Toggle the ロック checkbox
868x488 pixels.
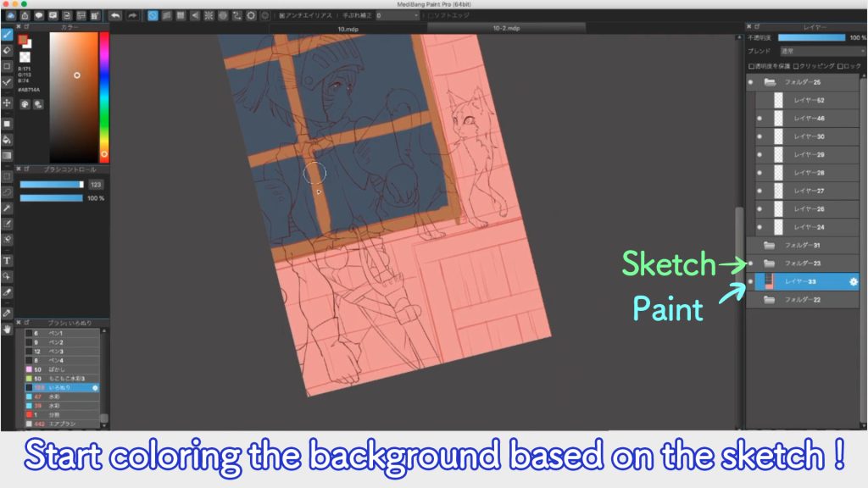[840, 66]
